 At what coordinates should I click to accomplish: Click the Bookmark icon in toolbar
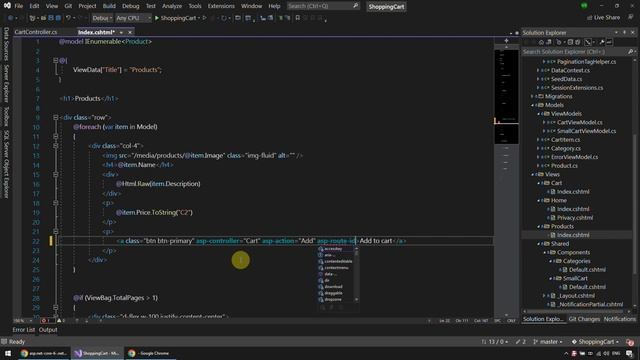click(x=298, y=18)
